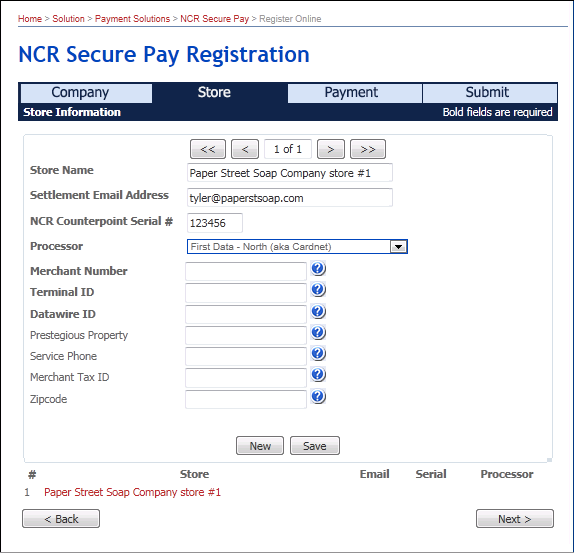Expand the Processor dropdown arrow

pyautogui.click(x=398, y=247)
